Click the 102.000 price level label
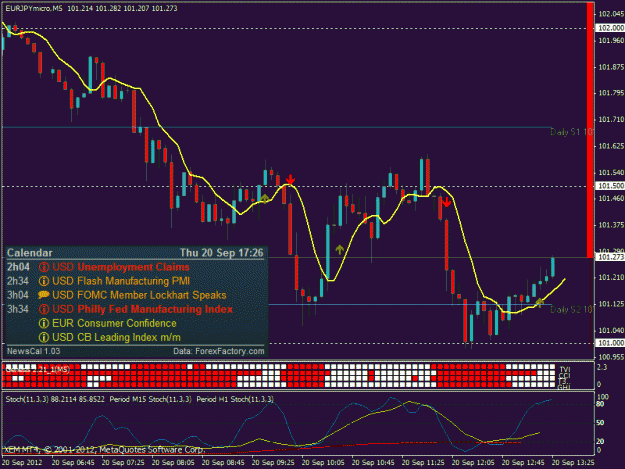The height and width of the screenshot is (469, 625). (x=609, y=28)
